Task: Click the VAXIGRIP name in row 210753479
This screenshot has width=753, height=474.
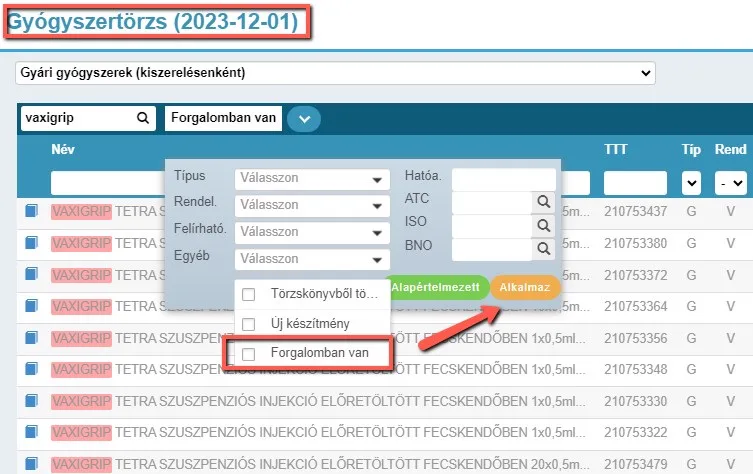Action: (x=82, y=464)
